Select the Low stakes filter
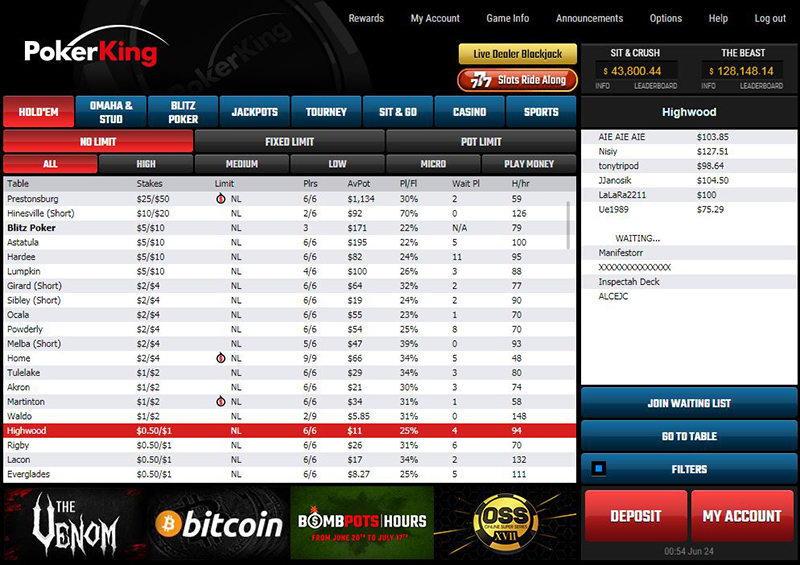800x565 pixels. point(337,164)
